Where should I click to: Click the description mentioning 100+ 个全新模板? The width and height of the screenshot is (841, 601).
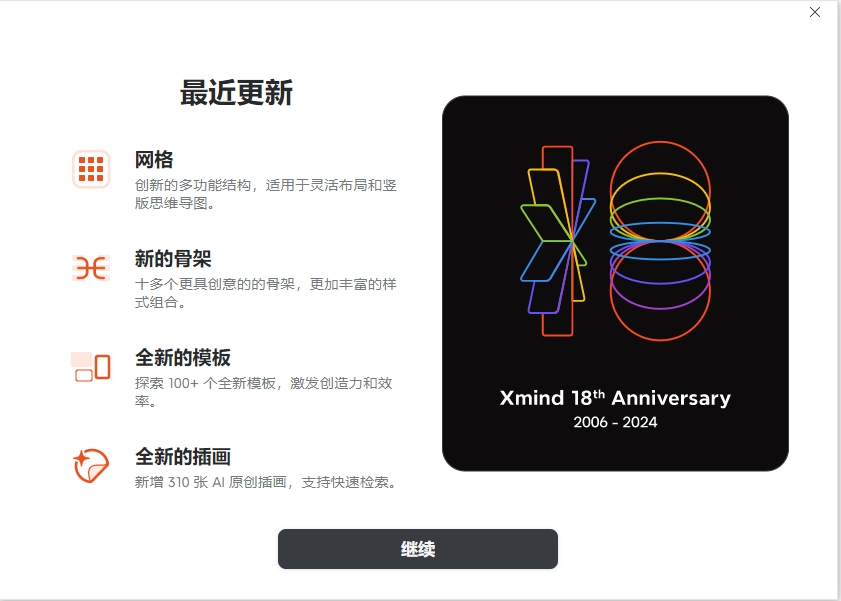click(264, 392)
